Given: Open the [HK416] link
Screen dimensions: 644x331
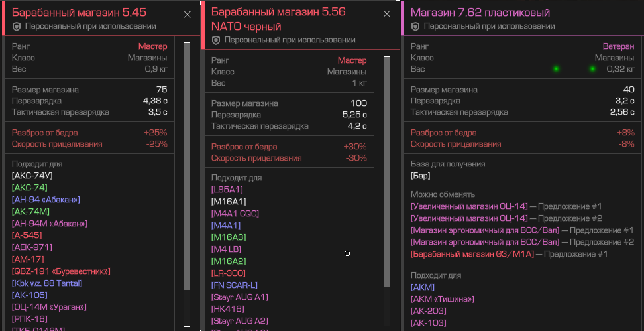Looking at the screenshot, I should [x=228, y=309].
